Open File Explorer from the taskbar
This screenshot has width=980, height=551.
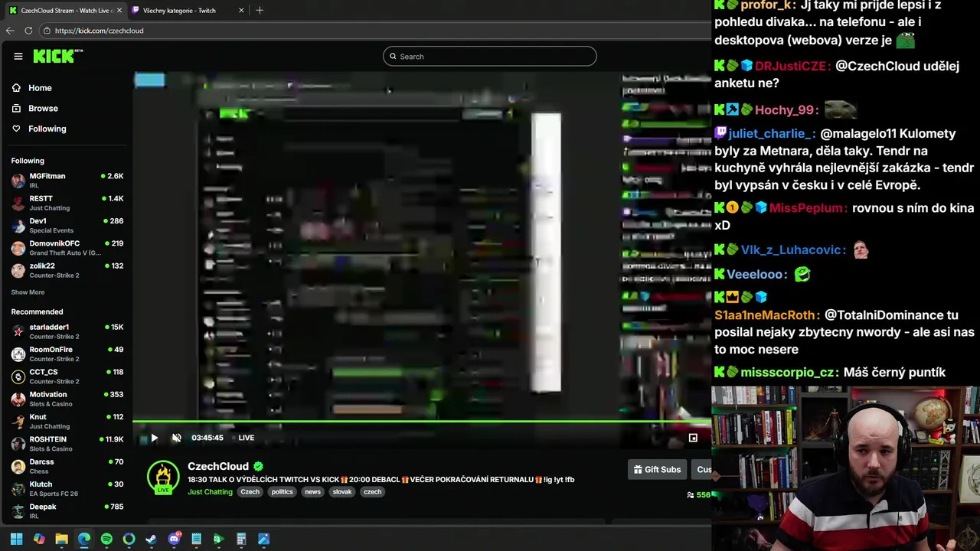(61, 540)
